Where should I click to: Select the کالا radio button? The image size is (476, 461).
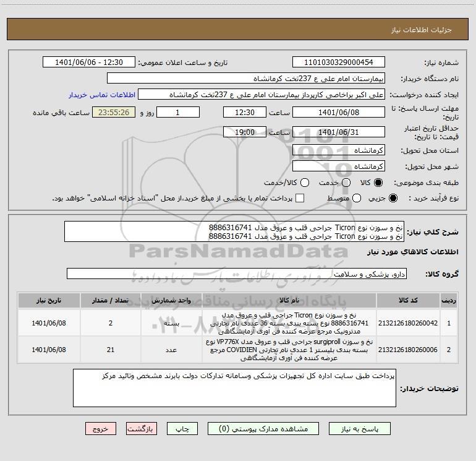point(378,183)
